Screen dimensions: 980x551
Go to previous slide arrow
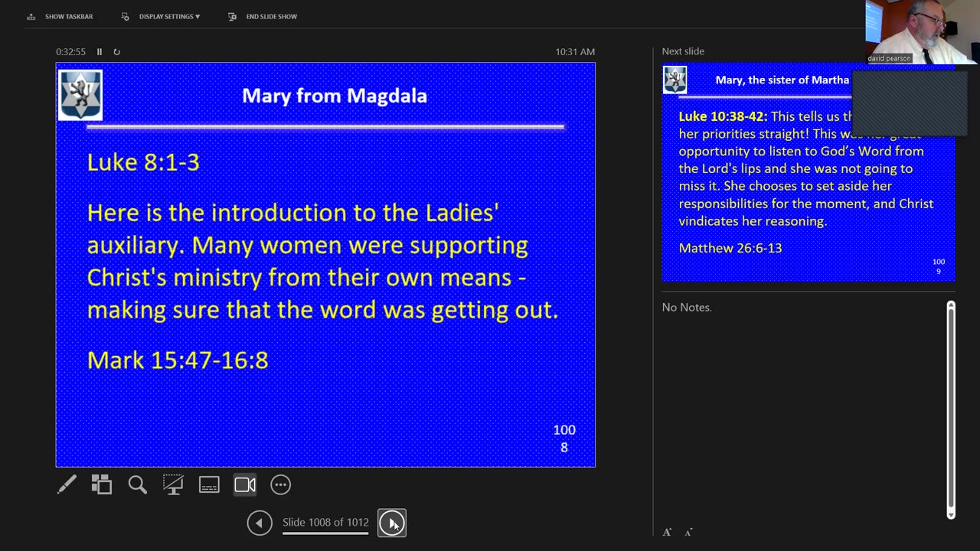coord(260,523)
